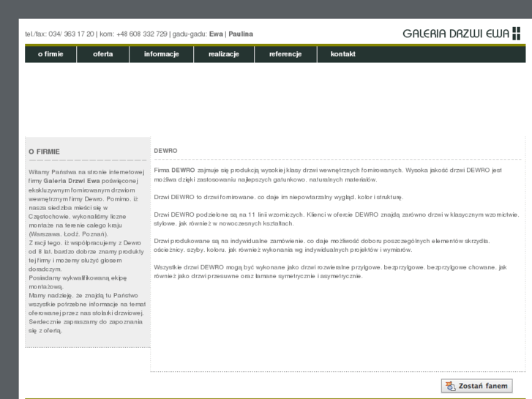Viewport: 532px width, 399px height.
Task: Open the 'oferta' menu item
Action: click(x=102, y=54)
